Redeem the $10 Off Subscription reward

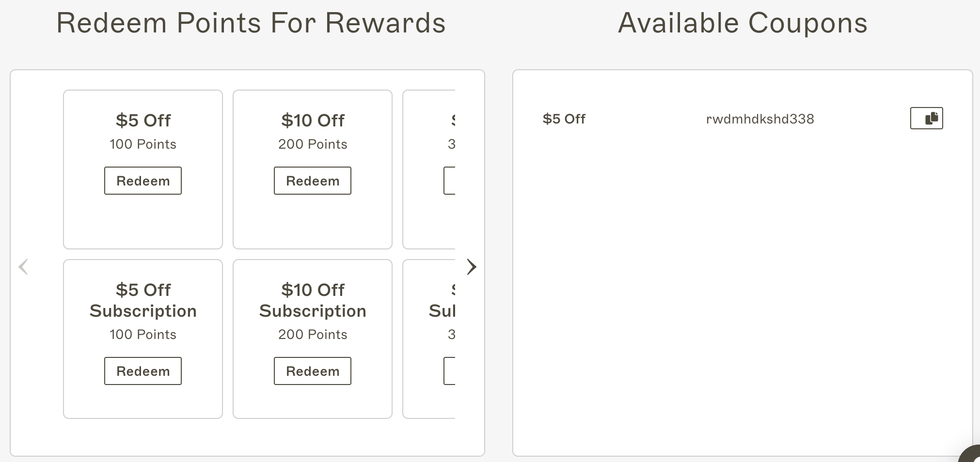(x=313, y=371)
